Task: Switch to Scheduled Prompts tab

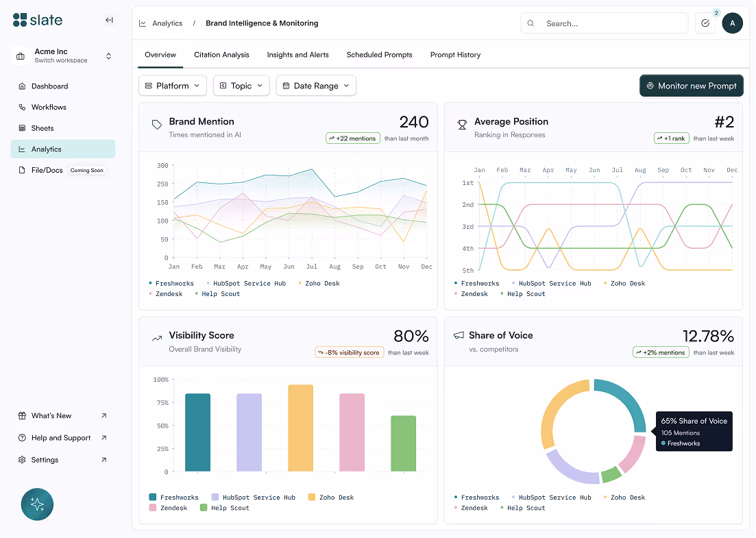Action: coord(380,55)
